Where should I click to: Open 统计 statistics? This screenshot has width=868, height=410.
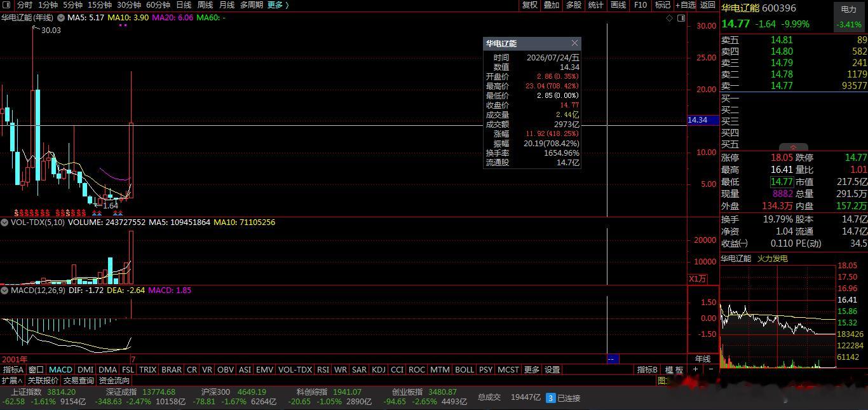pos(596,5)
